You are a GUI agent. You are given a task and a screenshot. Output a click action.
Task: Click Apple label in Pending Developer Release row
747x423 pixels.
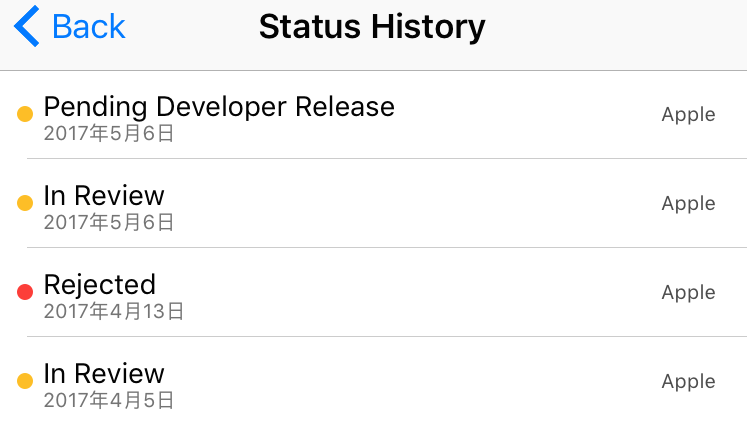point(688,114)
